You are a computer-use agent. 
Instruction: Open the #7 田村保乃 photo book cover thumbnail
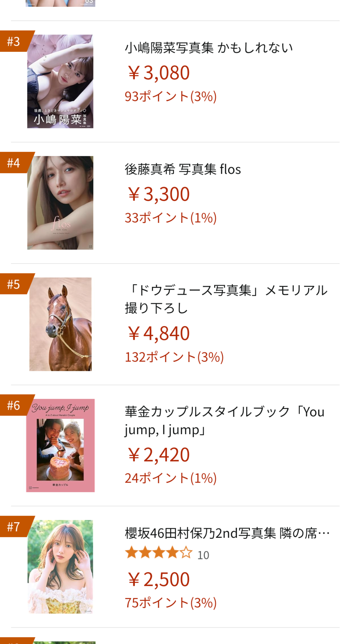pos(60,567)
